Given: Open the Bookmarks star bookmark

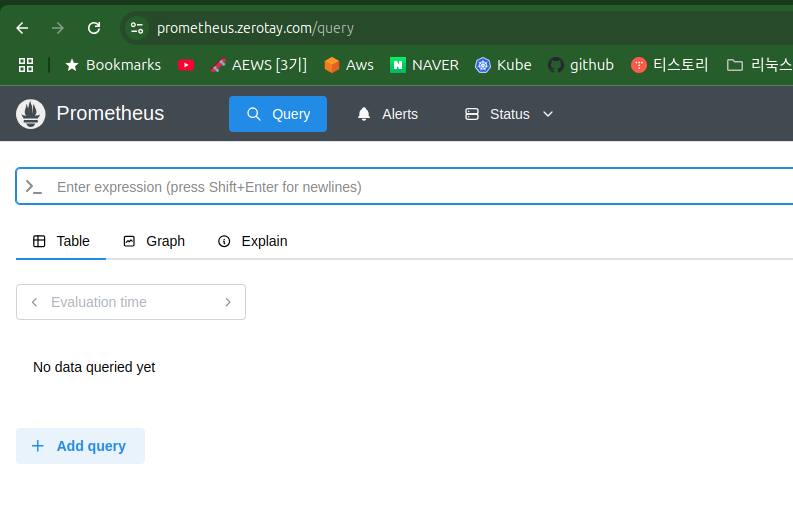Looking at the screenshot, I should pyautogui.click(x=113, y=65).
